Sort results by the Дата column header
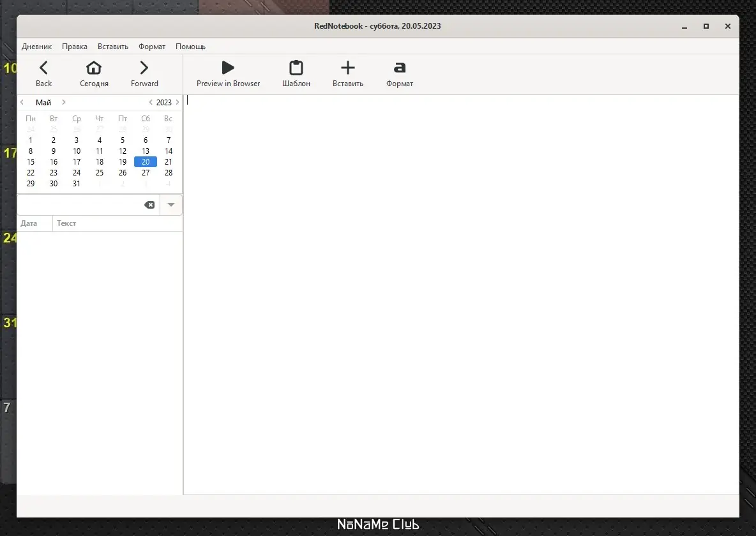The width and height of the screenshot is (756, 536). [34, 223]
